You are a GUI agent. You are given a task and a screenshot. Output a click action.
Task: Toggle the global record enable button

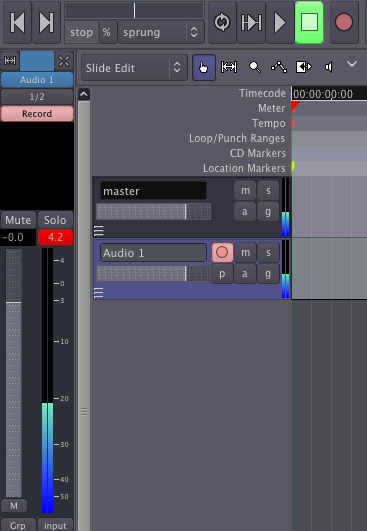[x=344, y=22]
